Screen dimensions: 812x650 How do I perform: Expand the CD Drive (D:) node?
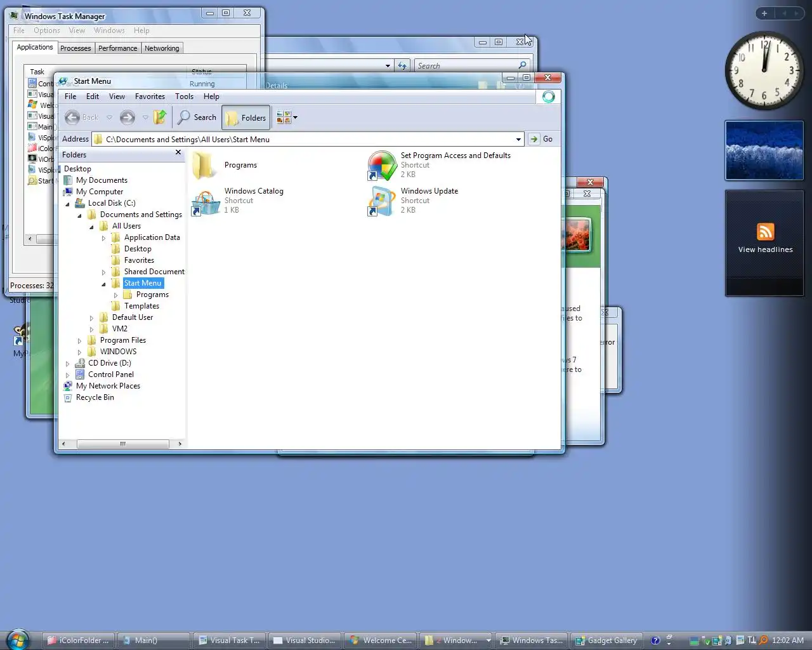click(x=67, y=364)
